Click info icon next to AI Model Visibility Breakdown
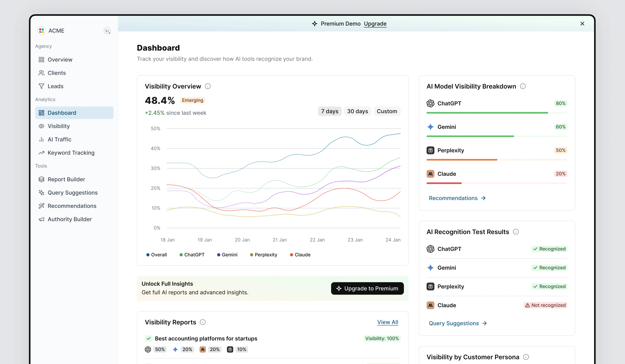This screenshot has width=625, height=364. (523, 86)
